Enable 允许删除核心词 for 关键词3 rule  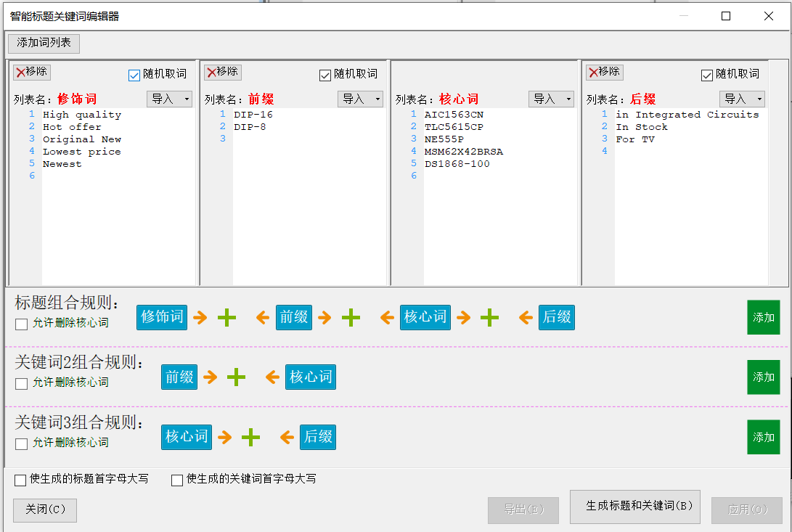[21, 443]
